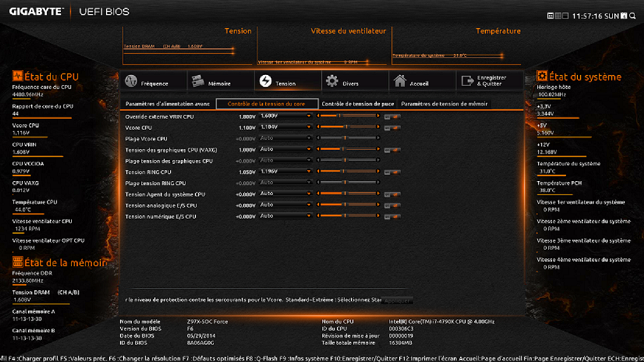Click the État du CPU header icon

coord(17,76)
